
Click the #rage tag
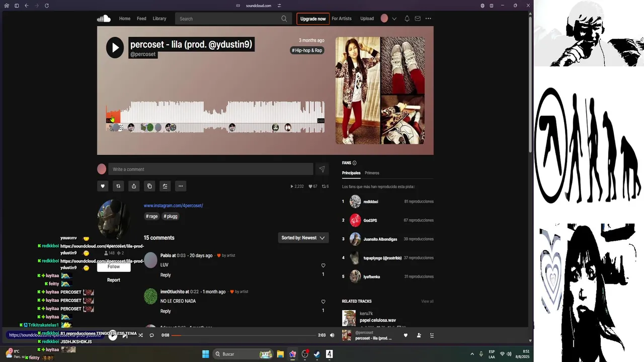[x=152, y=216]
